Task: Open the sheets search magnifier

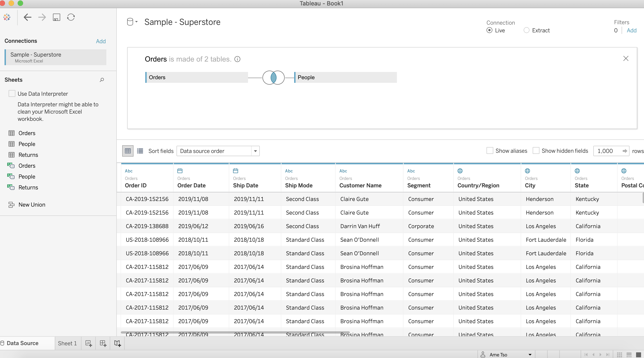Action: pos(102,80)
